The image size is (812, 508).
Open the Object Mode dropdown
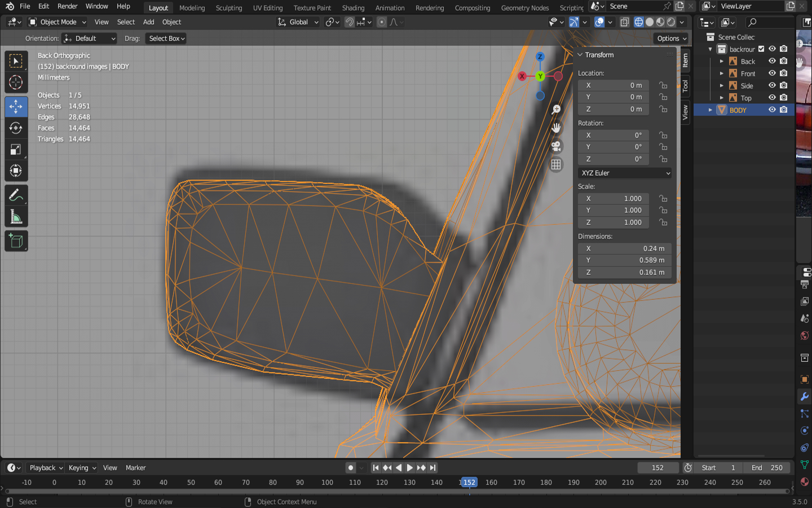(58, 22)
